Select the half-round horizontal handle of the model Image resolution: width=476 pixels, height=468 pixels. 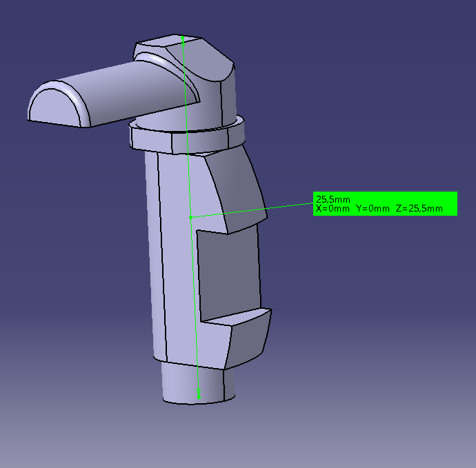click(121, 91)
